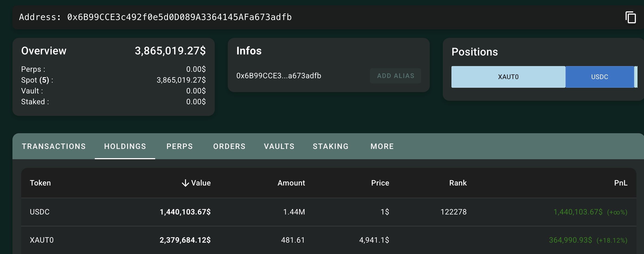Viewport: 644px width, 254px height.
Task: Switch to the Perps tab
Action: [x=180, y=146]
